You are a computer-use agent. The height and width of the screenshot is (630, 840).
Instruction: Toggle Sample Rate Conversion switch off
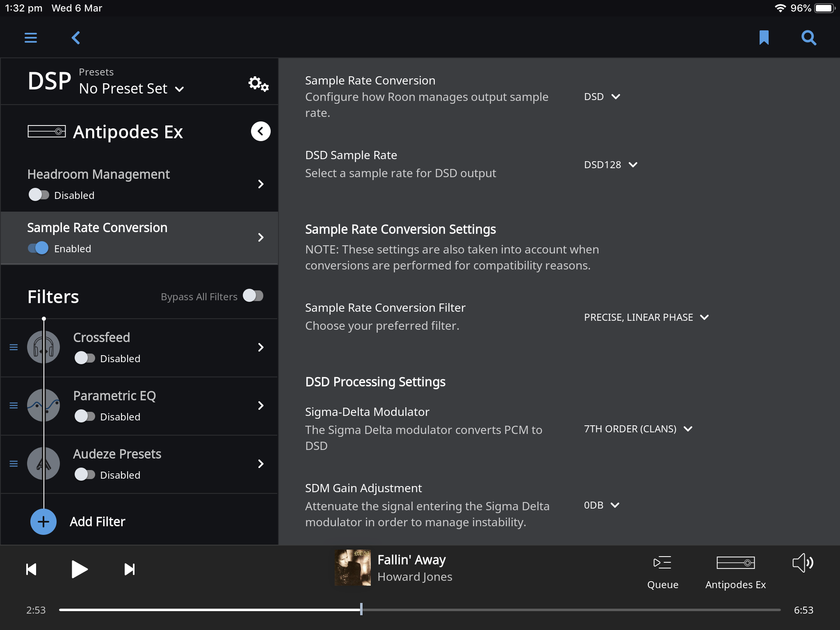click(x=39, y=248)
